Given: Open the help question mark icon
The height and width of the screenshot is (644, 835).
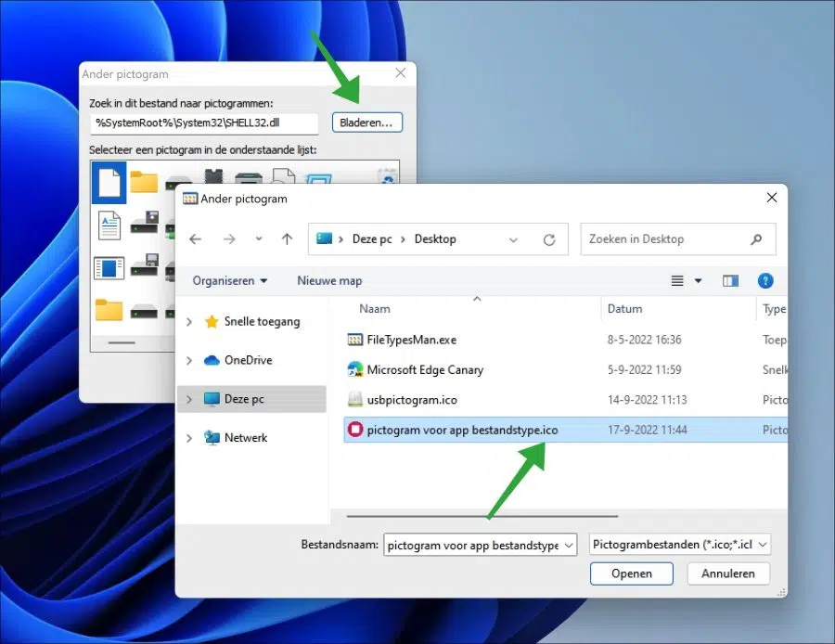Looking at the screenshot, I should [x=765, y=281].
